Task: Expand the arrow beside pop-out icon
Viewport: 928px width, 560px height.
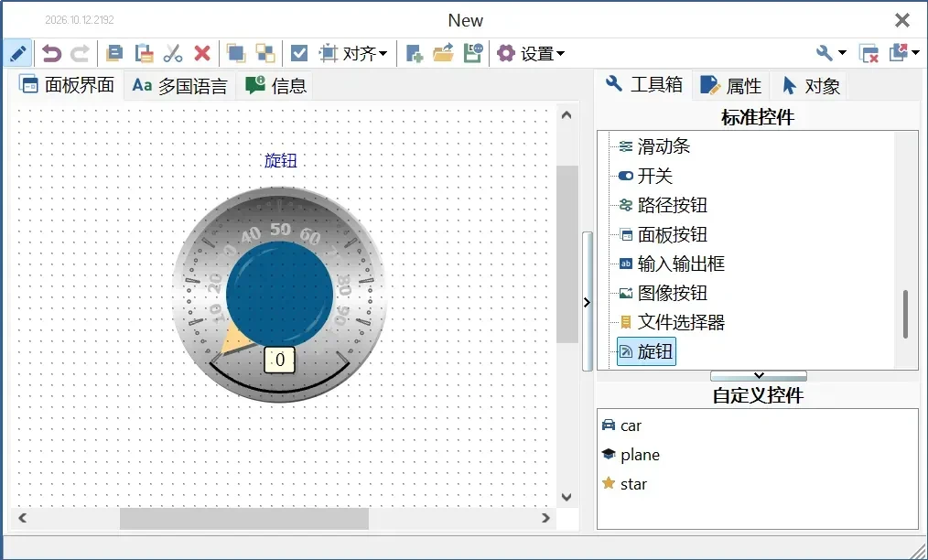Action: [915, 53]
